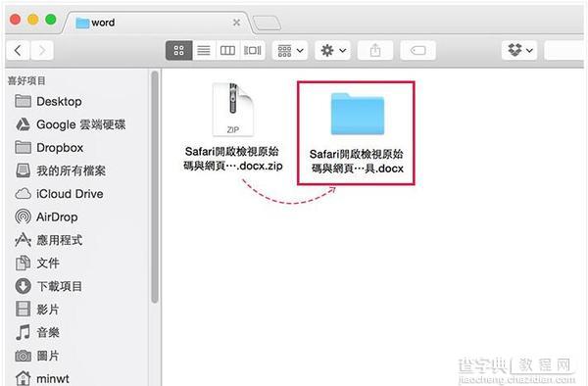Click the house home icon

click(x=23, y=378)
